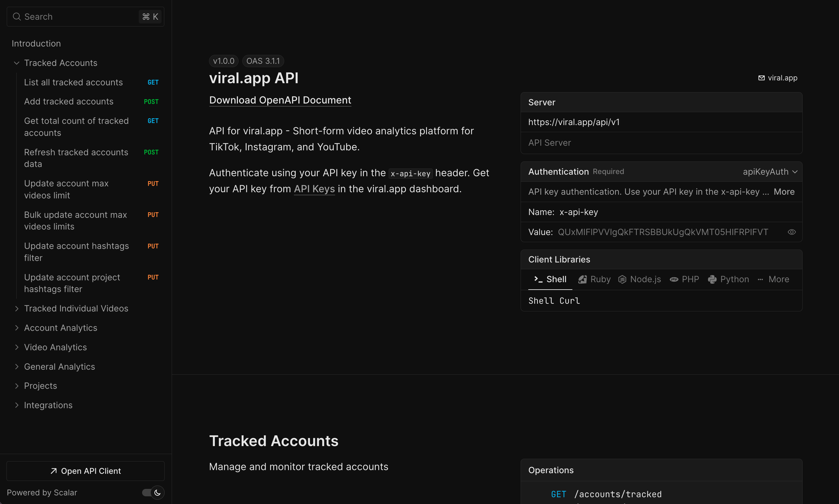Select the Ruby client library icon
The image size is (839, 504).
(582, 279)
